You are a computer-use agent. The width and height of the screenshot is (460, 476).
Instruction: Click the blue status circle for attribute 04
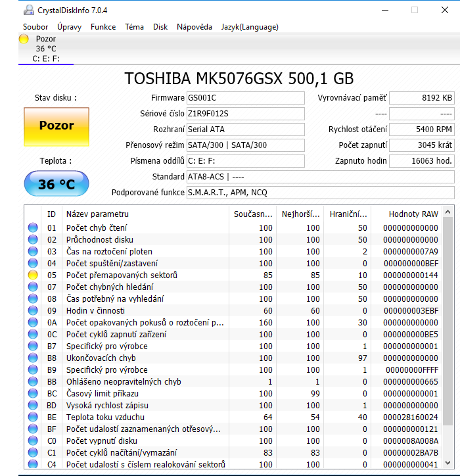(33, 263)
